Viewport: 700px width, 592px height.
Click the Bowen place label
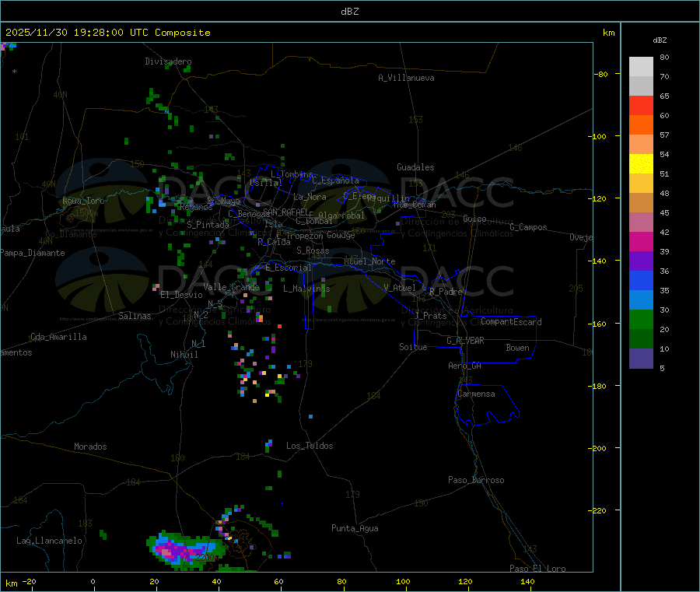518,348
